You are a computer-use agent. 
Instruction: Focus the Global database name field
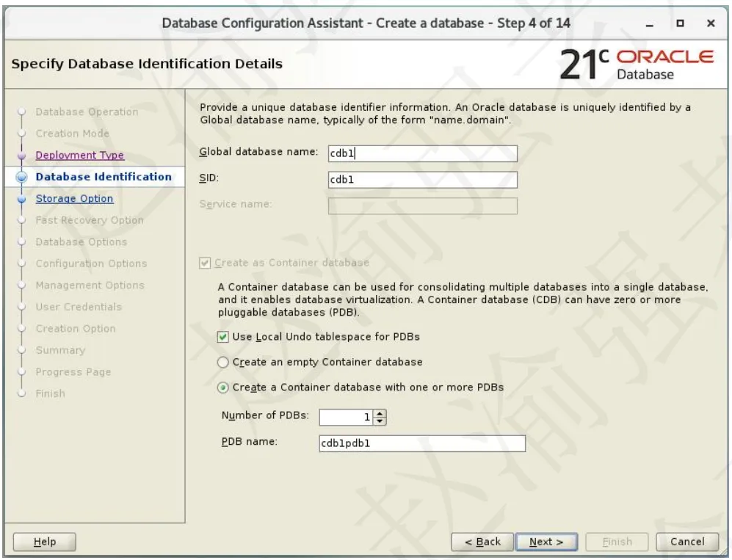422,153
